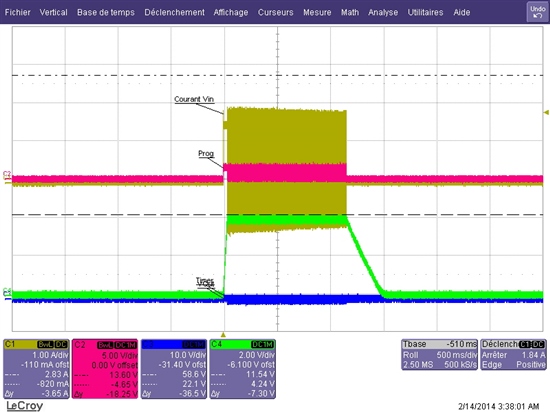
Task: Click the Undo button
Action: [x=537, y=12]
